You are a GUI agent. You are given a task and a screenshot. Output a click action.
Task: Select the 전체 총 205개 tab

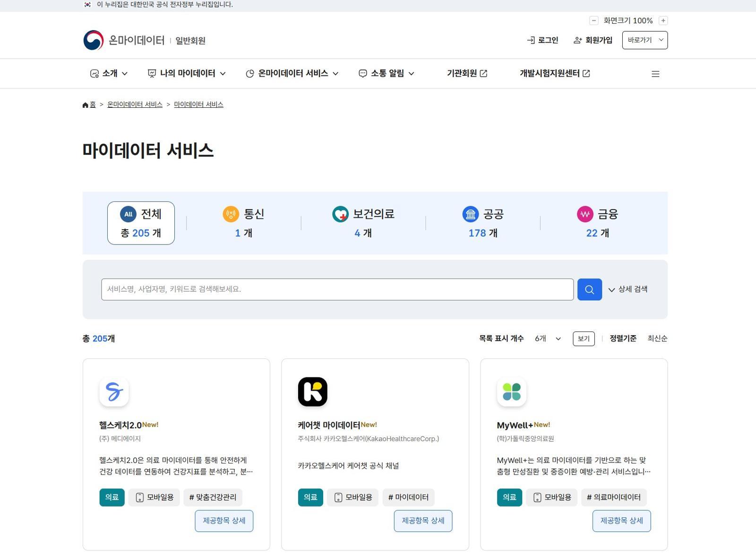[141, 223]
